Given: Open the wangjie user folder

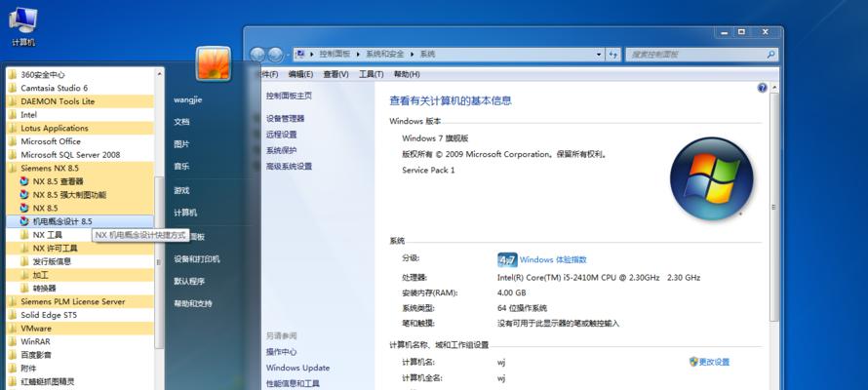Looking at the screenshot, I should click(x=187, y=100).
